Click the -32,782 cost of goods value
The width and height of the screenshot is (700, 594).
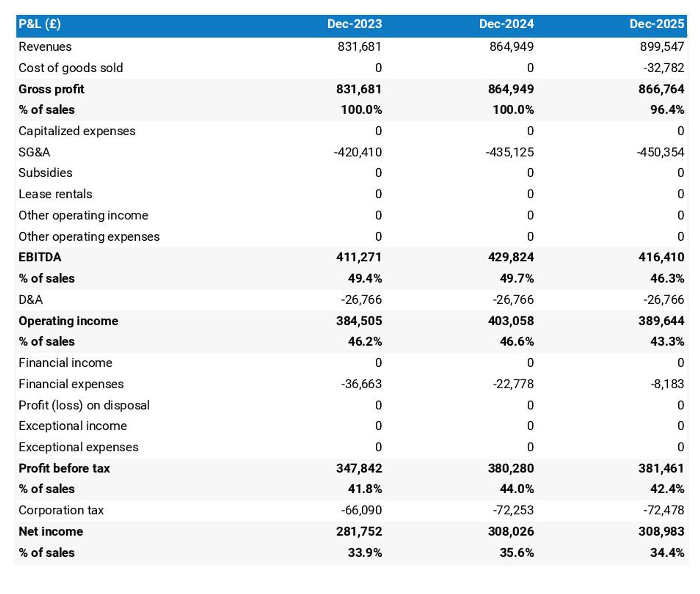[x=663, y=68]
